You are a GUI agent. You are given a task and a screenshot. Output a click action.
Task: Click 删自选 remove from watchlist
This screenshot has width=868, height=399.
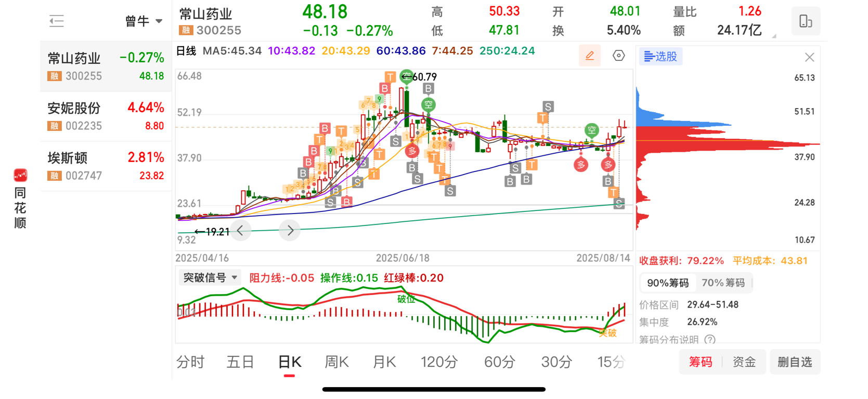pos(795,362)
